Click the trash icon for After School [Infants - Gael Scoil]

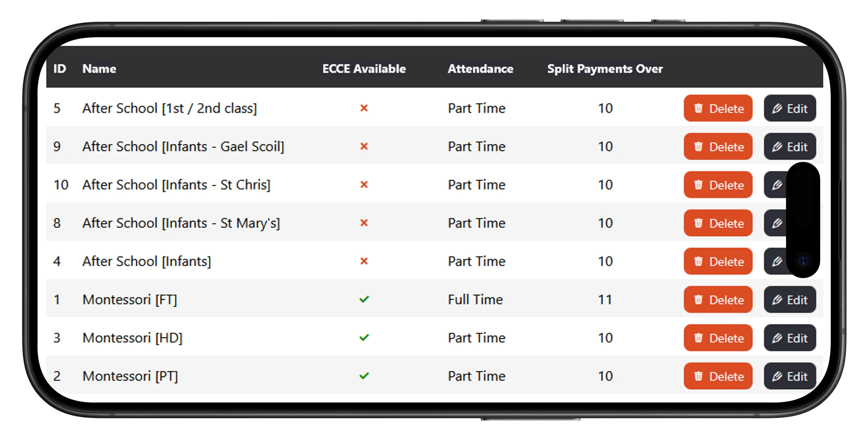pos(699,146)
